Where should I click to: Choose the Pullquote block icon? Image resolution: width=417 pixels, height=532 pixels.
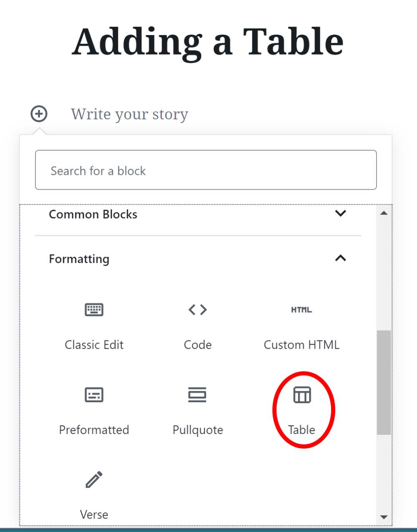tap(198, 395)
